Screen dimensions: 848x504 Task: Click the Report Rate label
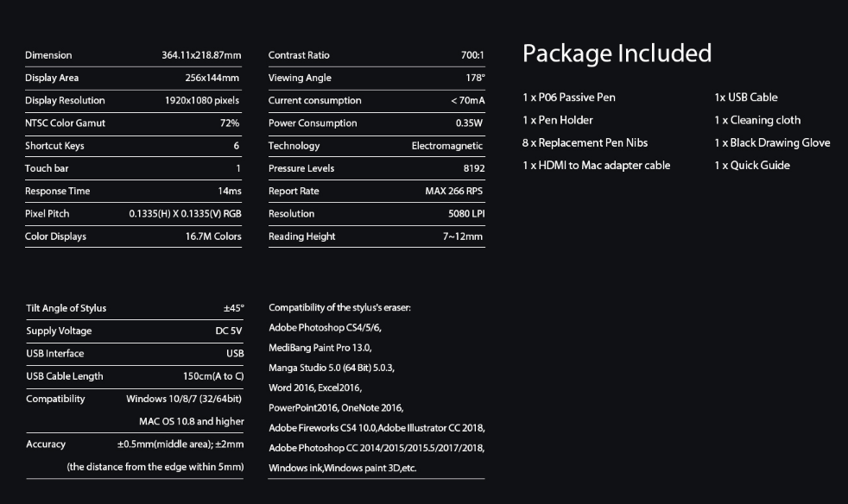click(294, 191)
